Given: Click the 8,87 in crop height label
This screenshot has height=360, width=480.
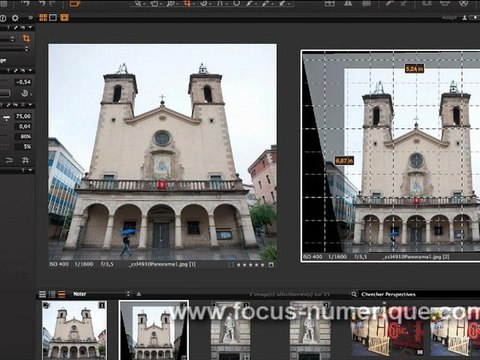Looking at the screenshot, I should point(344,161).
